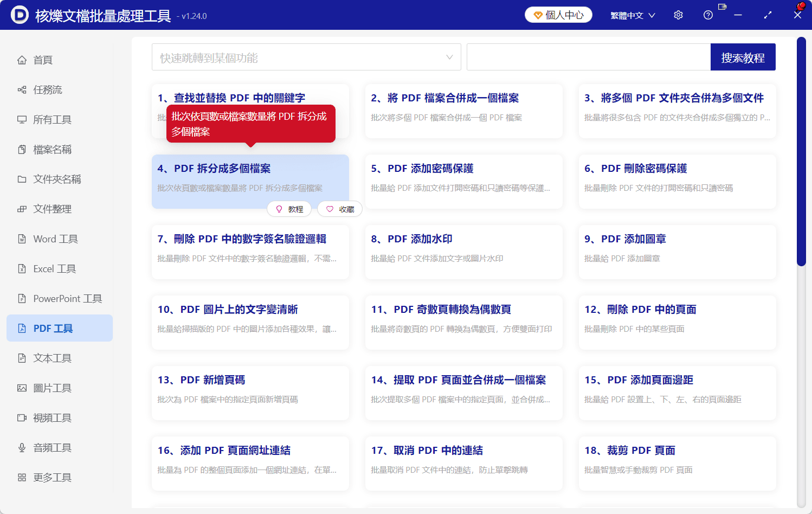
Task: Open tool 5 PDF 添加密碼保護
Action: [x=464, y=182]
